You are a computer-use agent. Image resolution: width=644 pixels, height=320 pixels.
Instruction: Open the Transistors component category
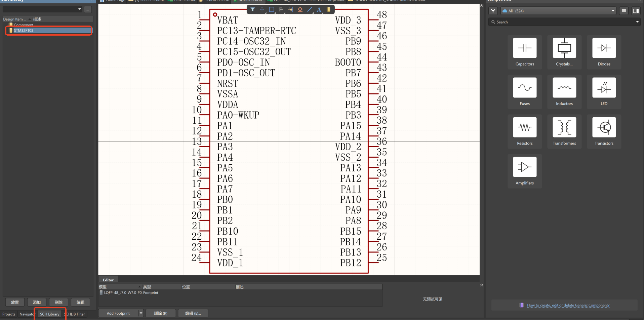coord(604,131)
